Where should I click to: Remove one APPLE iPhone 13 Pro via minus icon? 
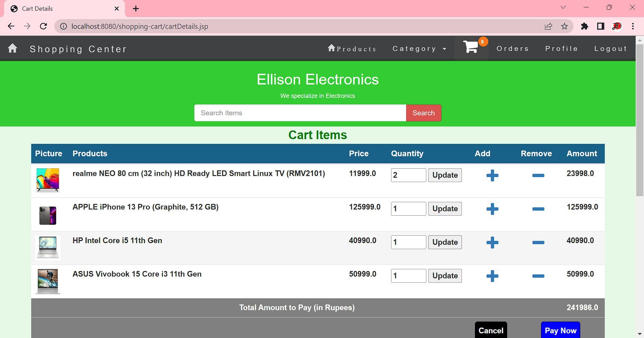(x=538, y=209)
